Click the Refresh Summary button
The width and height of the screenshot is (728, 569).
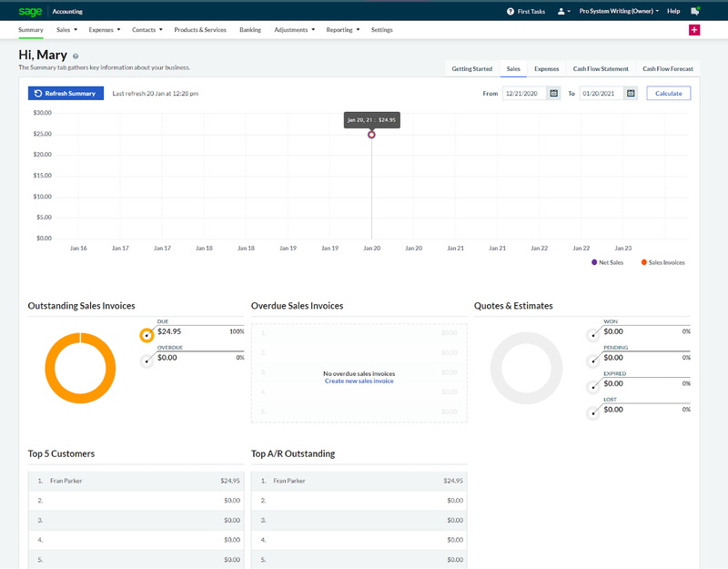click(66, 94)
